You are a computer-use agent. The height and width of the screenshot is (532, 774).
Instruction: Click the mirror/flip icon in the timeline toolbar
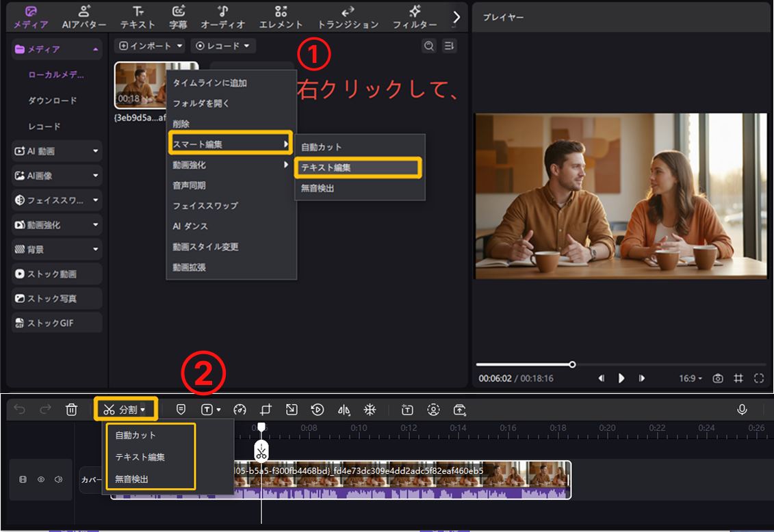coord(344,410)
